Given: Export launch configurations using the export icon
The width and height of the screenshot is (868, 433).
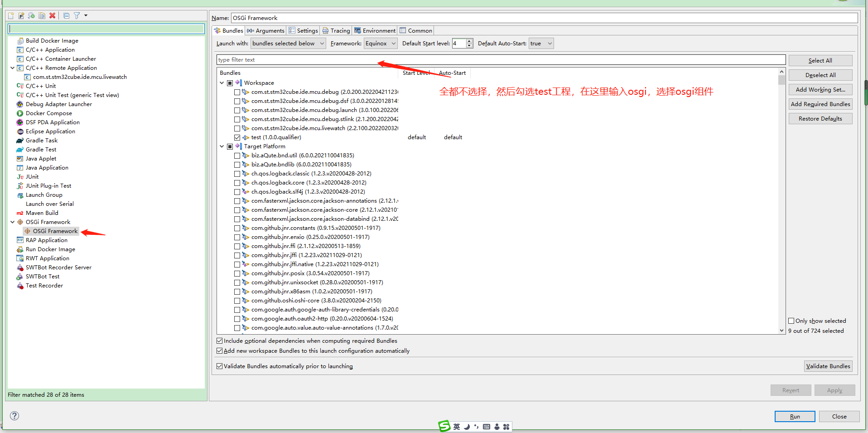Looking at the screenshot, I should pyautogui.click(x=31, y=15).
